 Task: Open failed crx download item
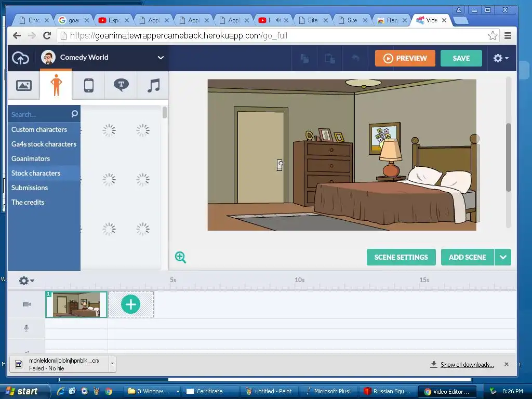click(x=59, y=364)
